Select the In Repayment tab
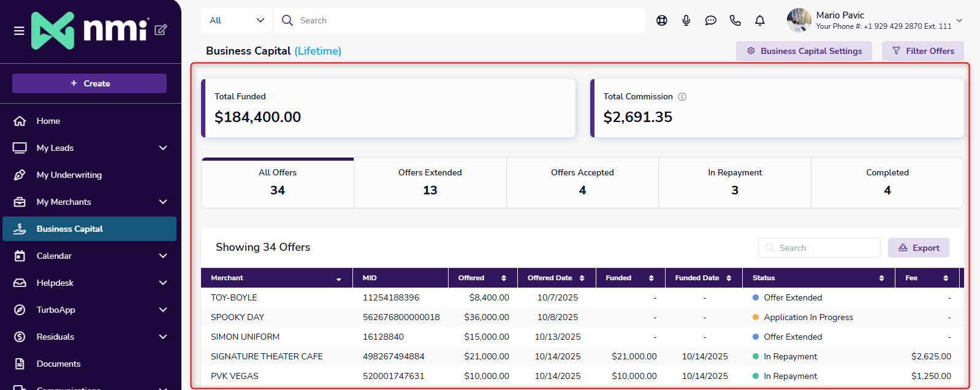980x390 pixels. (734, 182)
